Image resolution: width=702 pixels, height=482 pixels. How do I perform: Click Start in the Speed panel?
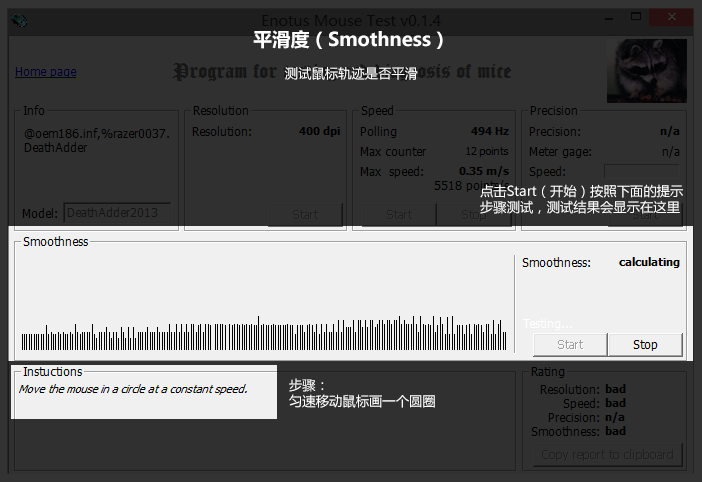[399, 215]
